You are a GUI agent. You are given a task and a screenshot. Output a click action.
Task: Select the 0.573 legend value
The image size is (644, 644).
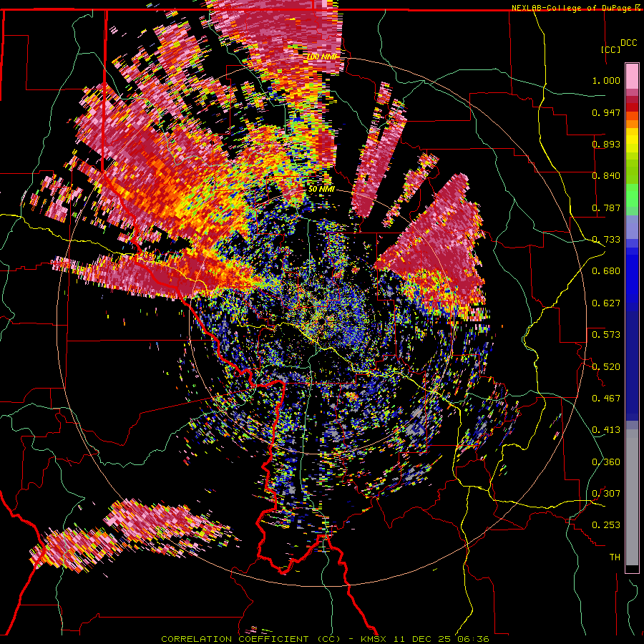(x=606, y=335)
